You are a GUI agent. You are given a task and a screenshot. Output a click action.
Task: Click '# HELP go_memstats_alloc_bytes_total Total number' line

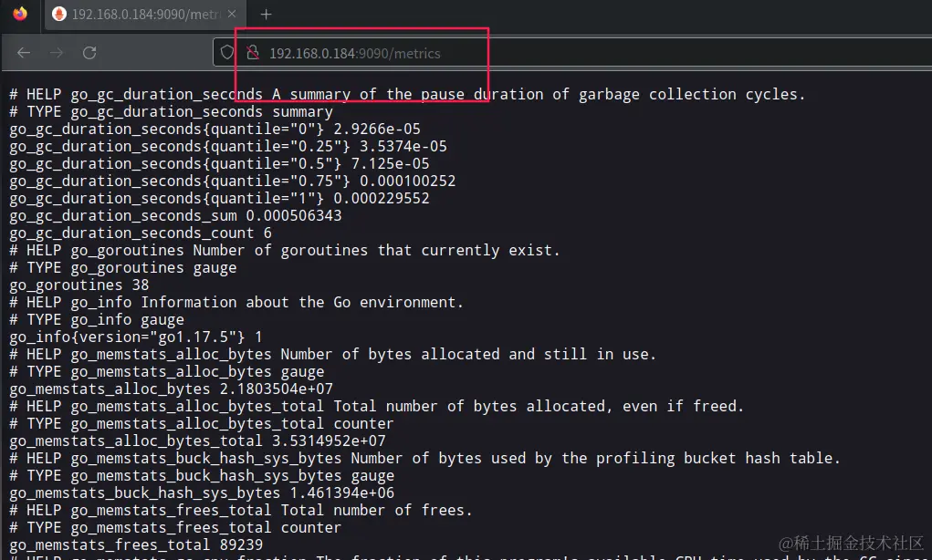coord(377,406)
